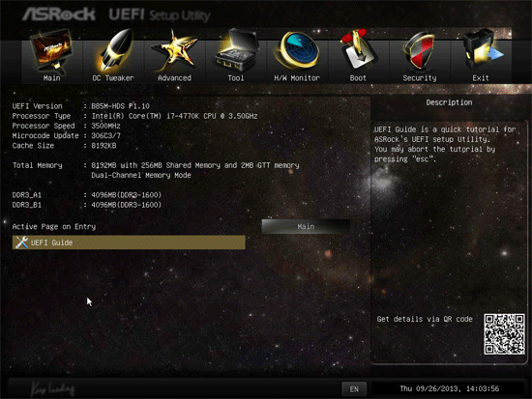
Task: Open H/W Monitor radar icon
Action: point(297,50)
